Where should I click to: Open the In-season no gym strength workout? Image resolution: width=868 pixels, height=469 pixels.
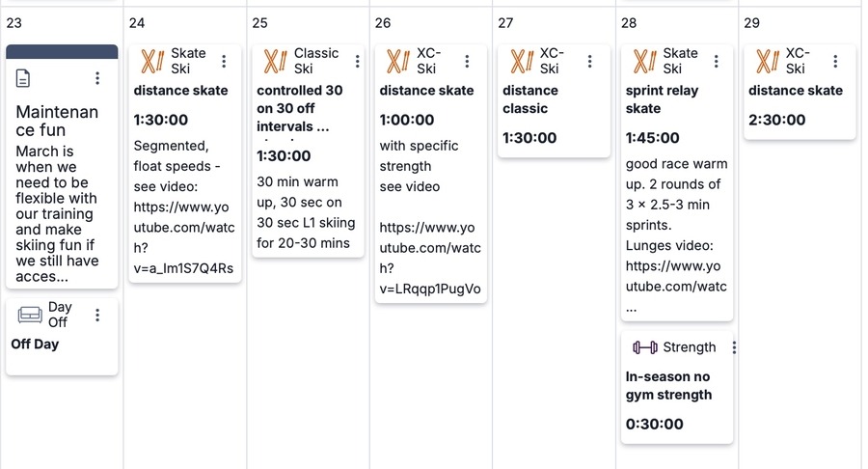(668, 386)
